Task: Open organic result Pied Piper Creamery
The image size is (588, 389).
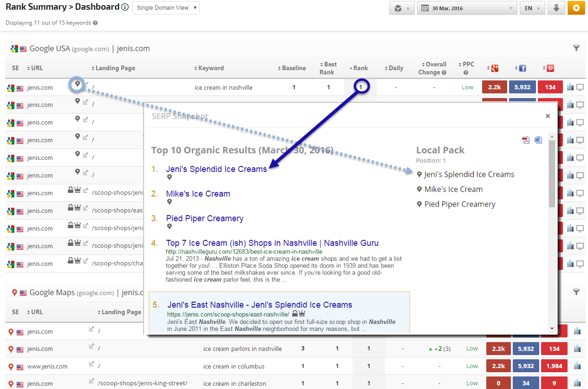Action: 205,218
